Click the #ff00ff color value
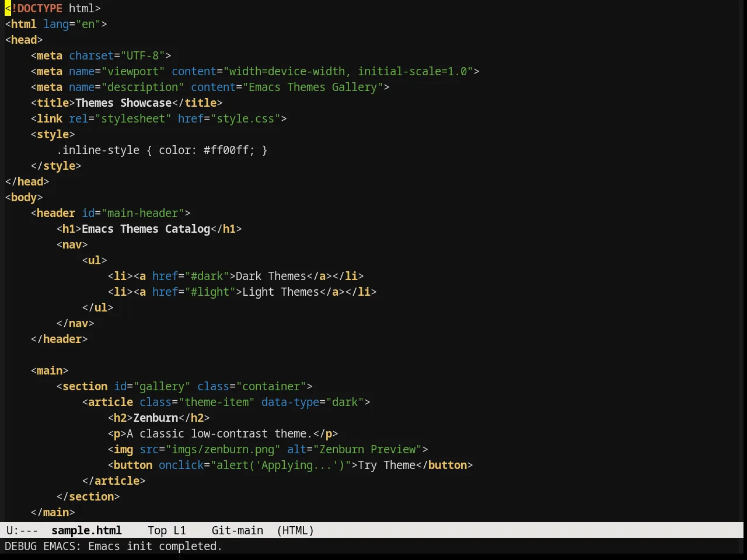This screenshot has width=747, height=560. pyautogui.click(x=226, y=150)
